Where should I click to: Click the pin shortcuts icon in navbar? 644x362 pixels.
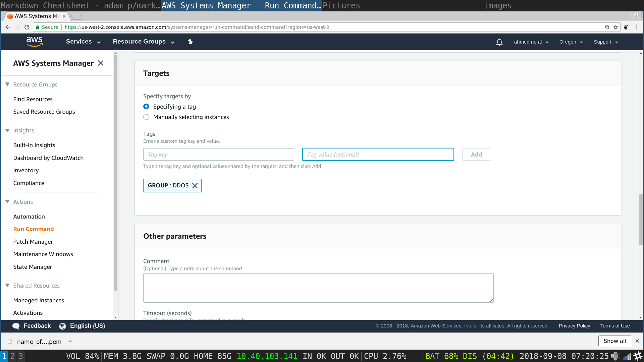point(190,42)
